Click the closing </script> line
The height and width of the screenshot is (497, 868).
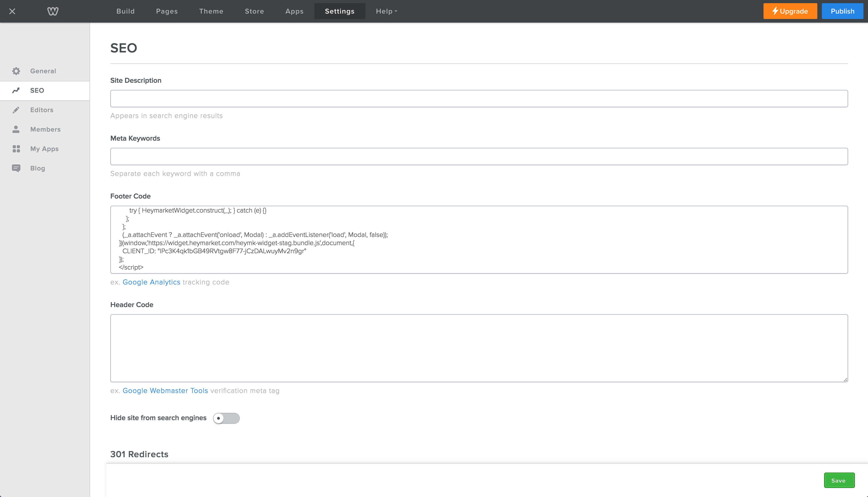[131, 267]
